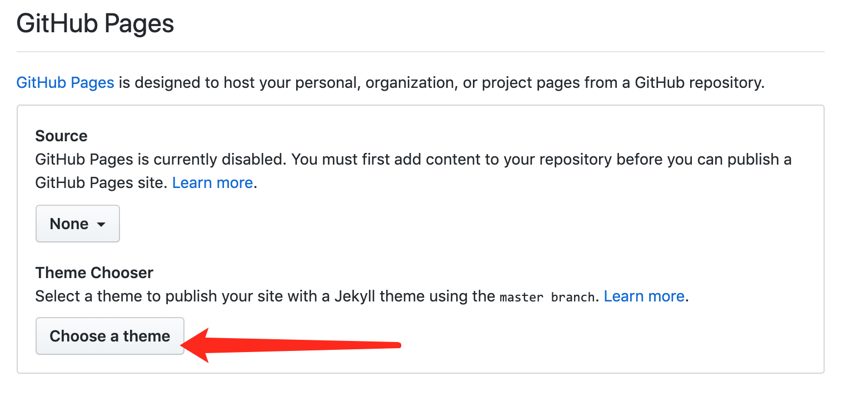This screenshot has width=868, height=396.
Task: Click the divider line below the heading
Action: coord(420,52)
